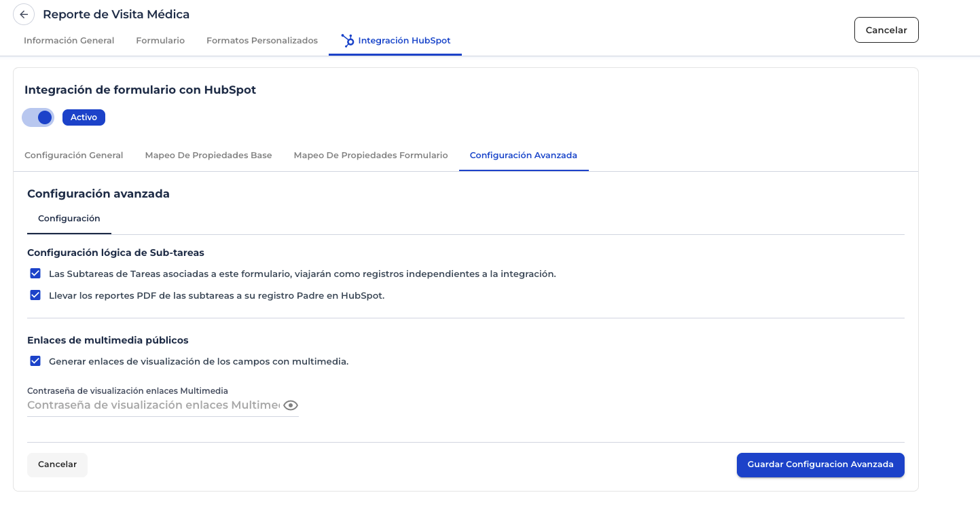Uncheck subtasks travel as independent records
980x516 pixels.
pyautogui.click(x=35, y=274)
